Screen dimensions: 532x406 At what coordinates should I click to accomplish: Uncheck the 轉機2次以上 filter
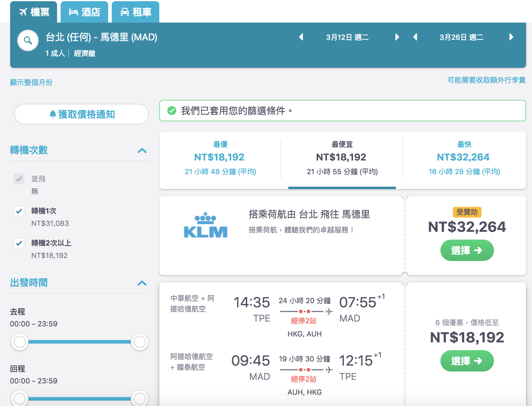coord(19,243)
